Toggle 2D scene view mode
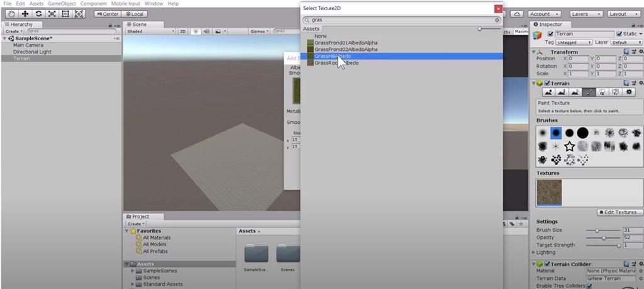 coord(183,31)
